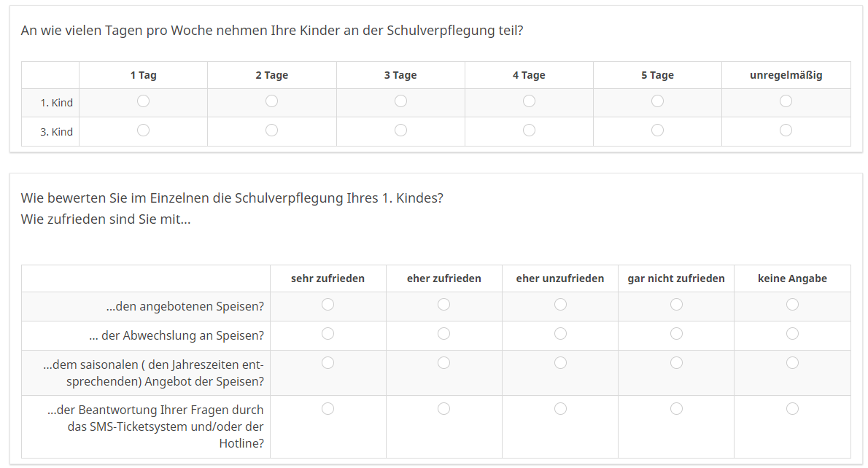Mark unregelmäßig for 1. Kind

click(786, 101)
